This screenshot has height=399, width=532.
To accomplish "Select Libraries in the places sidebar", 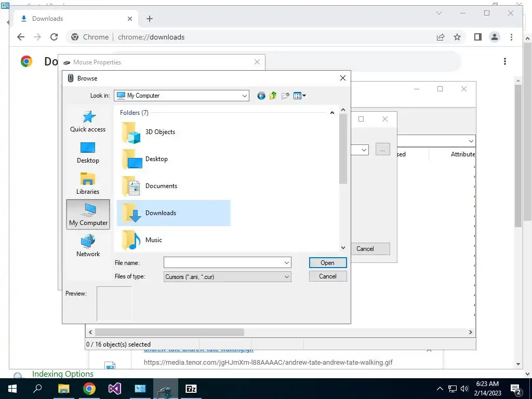I will click(x=88, y=183).
